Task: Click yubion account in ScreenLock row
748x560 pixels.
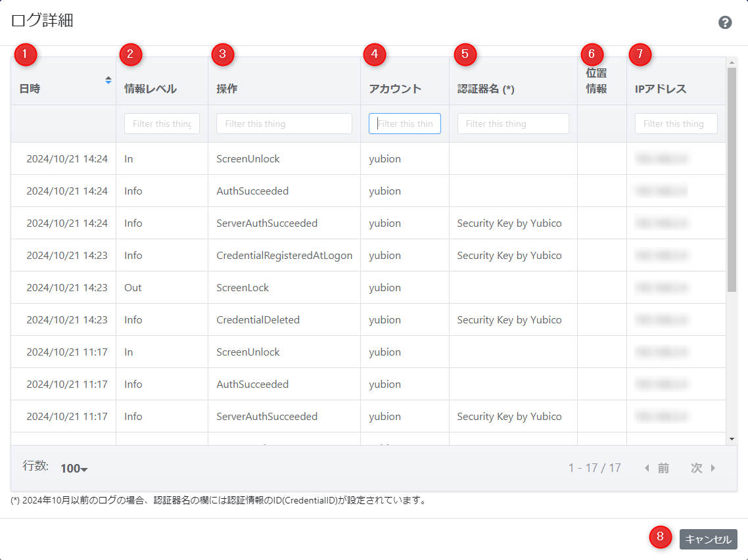Action: [385, 288]
